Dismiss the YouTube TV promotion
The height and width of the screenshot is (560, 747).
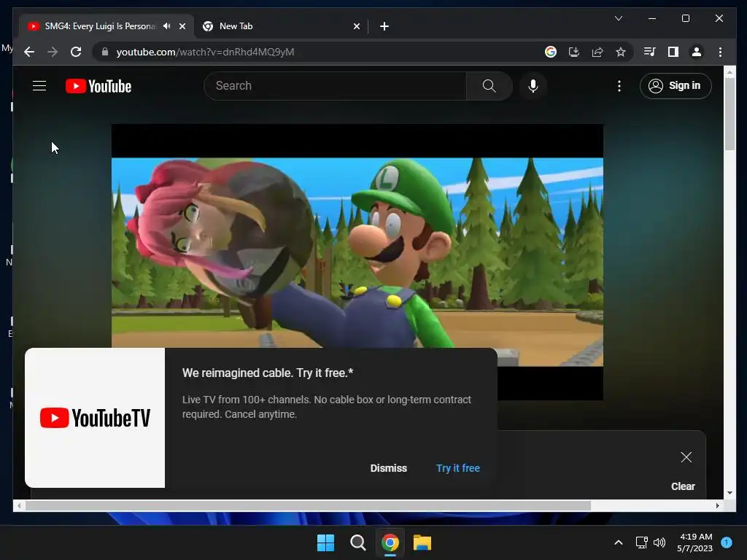(x=389, y=468)
